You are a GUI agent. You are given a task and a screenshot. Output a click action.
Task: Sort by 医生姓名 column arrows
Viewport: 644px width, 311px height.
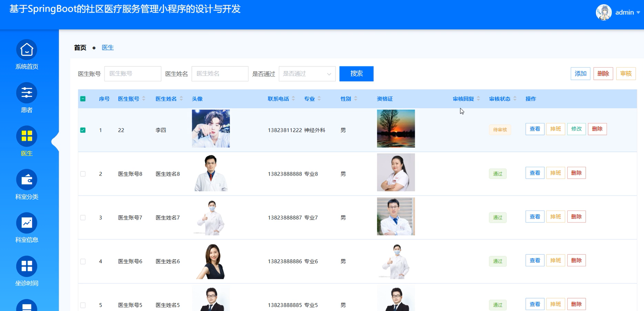(x=181, y=99)
